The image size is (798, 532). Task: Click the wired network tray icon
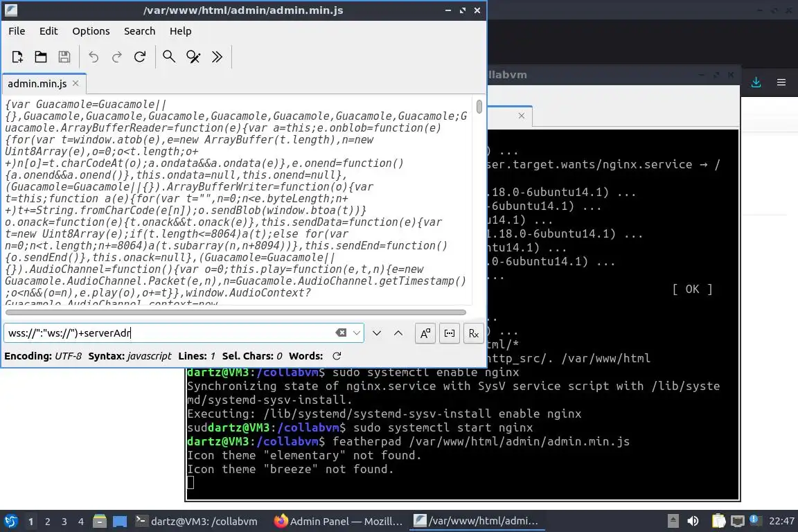(x=738, y=521)
